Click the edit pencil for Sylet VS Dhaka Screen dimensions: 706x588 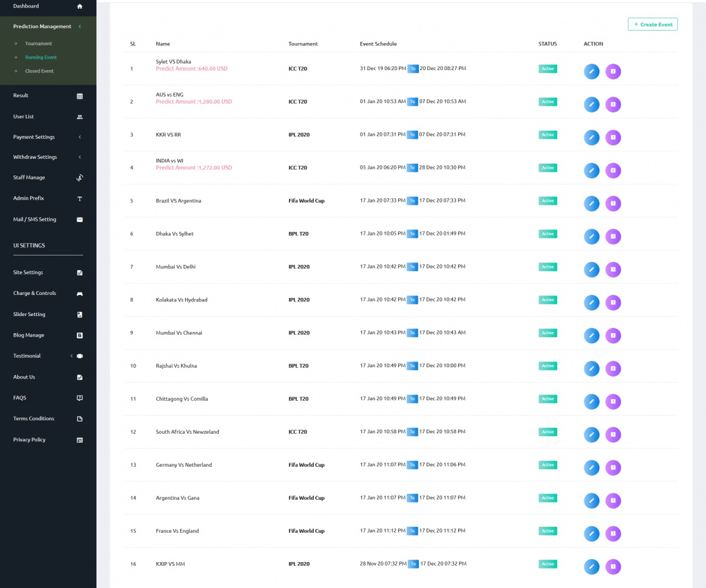coord(591,71)
